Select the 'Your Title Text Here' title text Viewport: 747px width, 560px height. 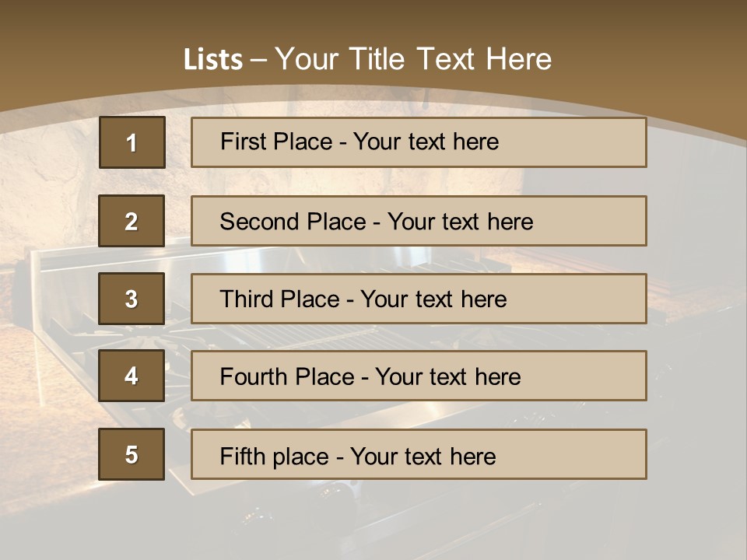(412, 60)
